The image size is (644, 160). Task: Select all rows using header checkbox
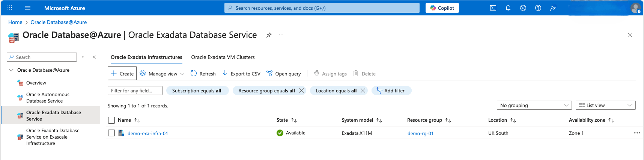click(x=111, y=120)
